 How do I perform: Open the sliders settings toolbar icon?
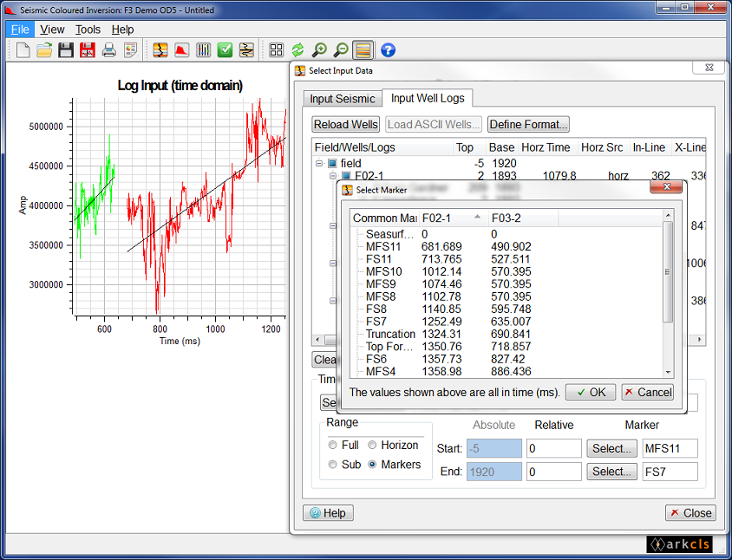[x=204, y=50]
